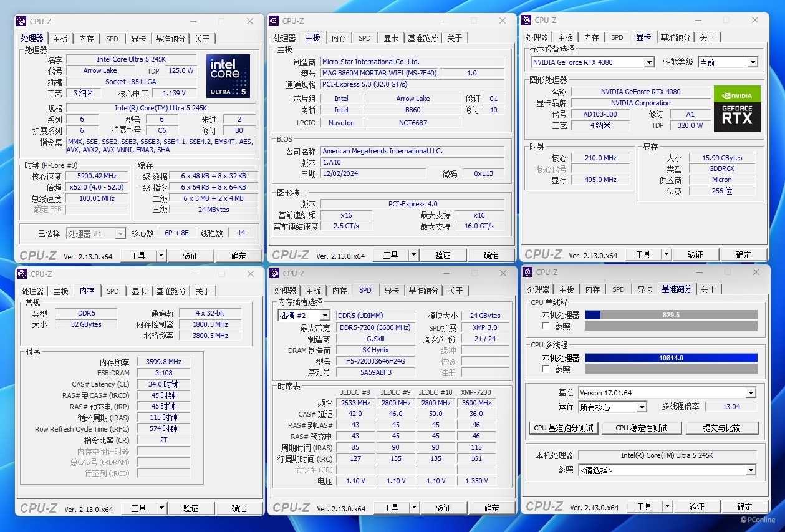
Task: Expand the 工具 arrow in the 显卡 window
Action: click(666, 254)
